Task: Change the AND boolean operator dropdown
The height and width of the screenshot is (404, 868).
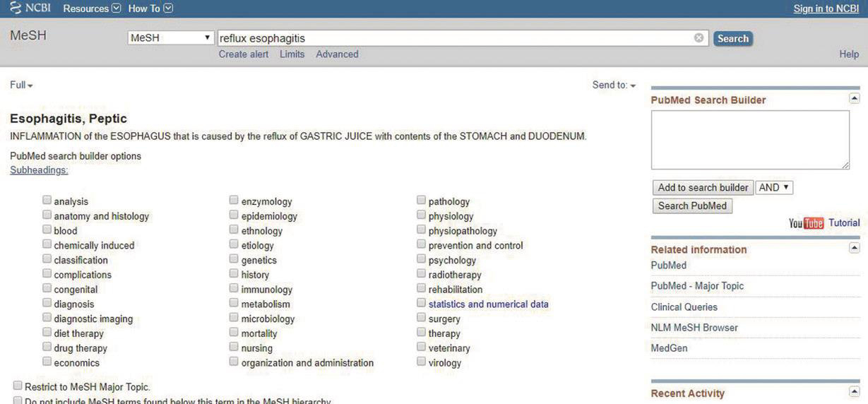Action: coord(775,188)
